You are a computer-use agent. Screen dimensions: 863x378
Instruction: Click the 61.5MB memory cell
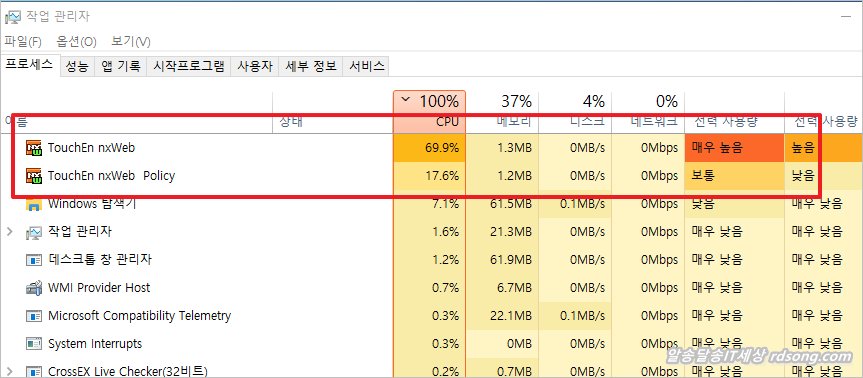(502, 204)
